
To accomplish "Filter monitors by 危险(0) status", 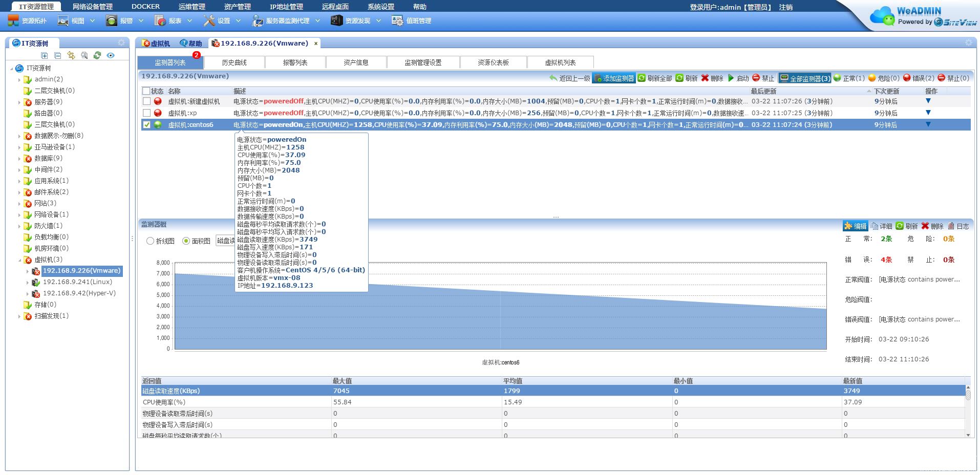I will point(884,78).
